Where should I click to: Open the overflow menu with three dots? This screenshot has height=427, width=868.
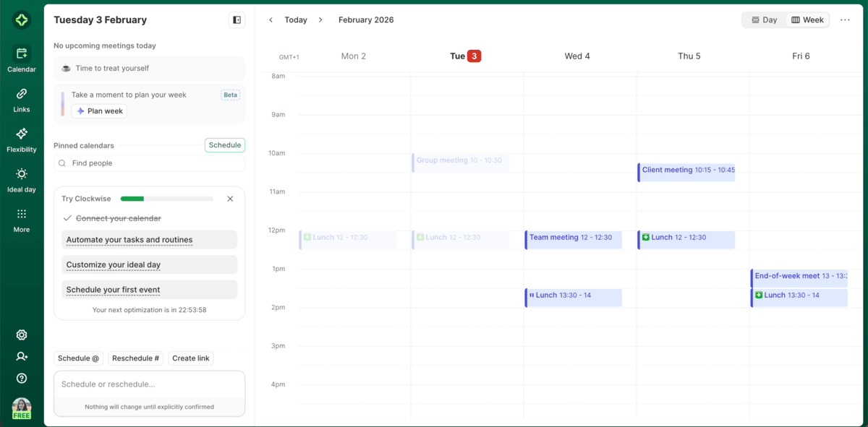pyautogui.click(x=844, y=20)
